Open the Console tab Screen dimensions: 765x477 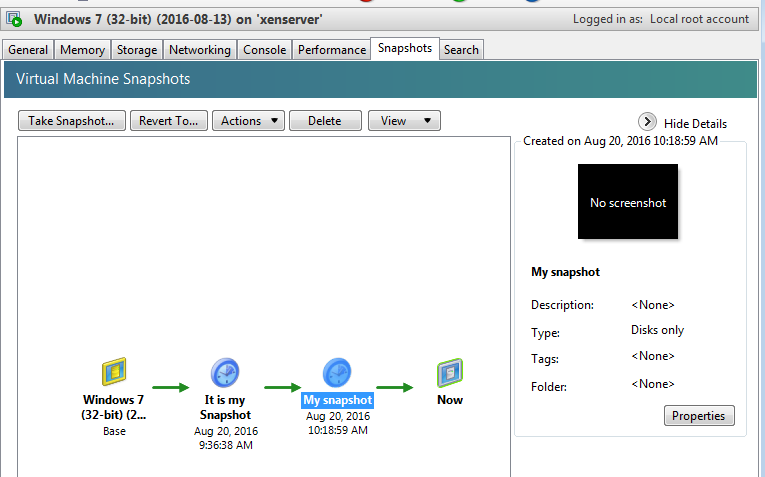pyautogui.click(x=264, y=50)
